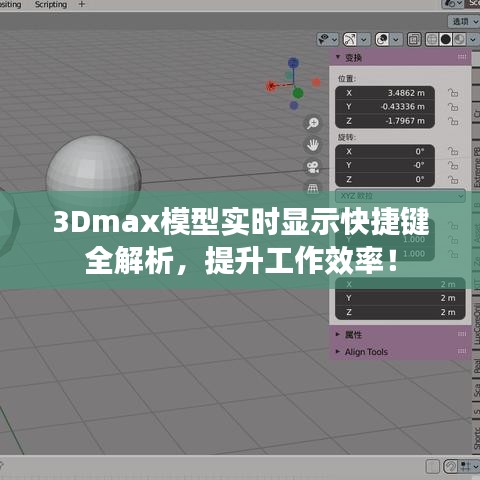
Task: Open the Sca sidebar tab
Action: 476,390
